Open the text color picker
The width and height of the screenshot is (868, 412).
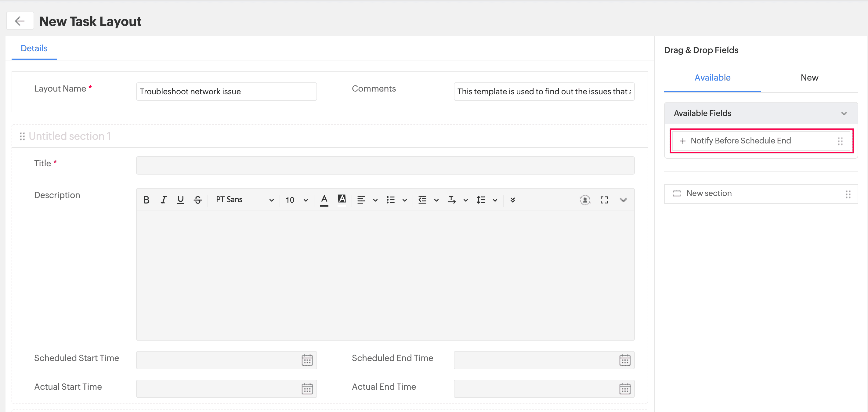324,199
